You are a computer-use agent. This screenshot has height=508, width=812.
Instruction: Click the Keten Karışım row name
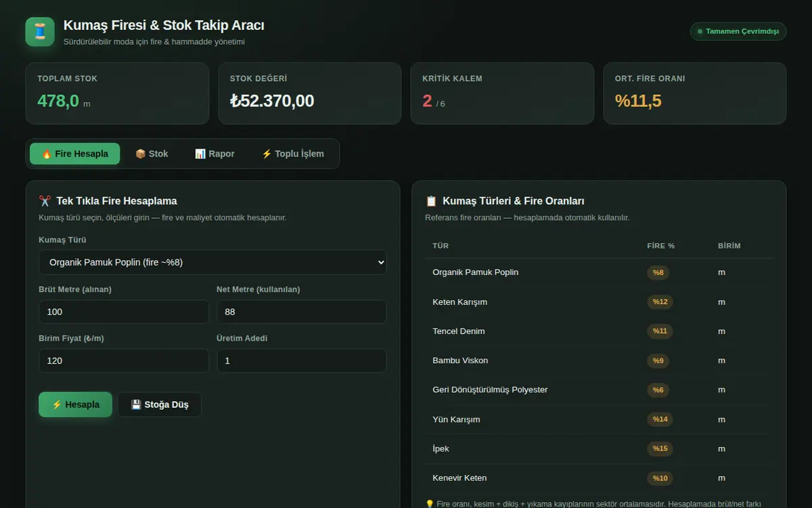tap(460, 302)
